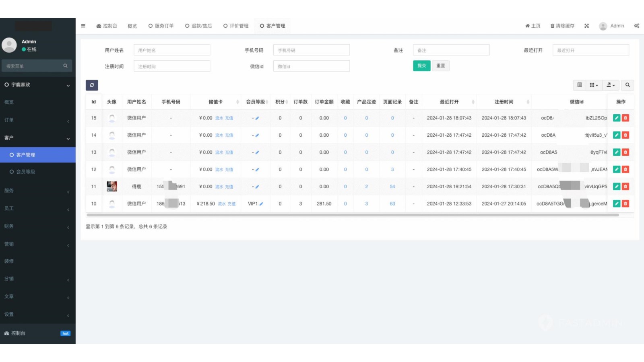644x362 pixels.
Task: Delete the customer record with Id 12
Action: click(x=625, y=169)
